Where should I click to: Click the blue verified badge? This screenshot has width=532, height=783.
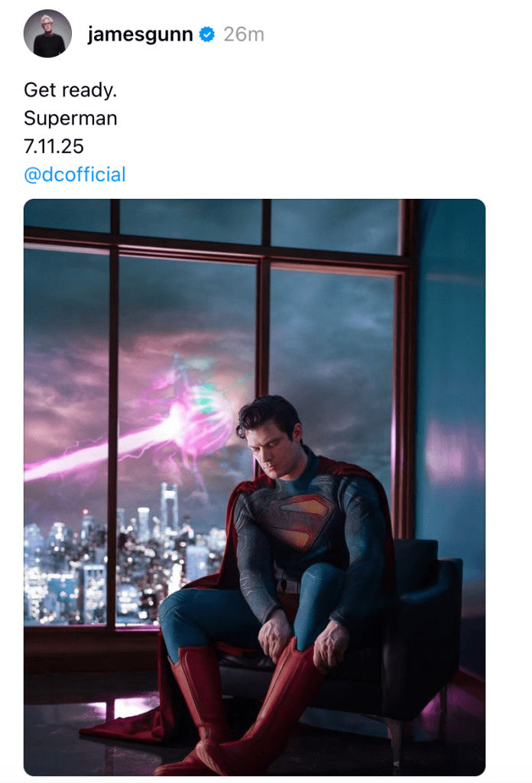(x=206, y=34)
